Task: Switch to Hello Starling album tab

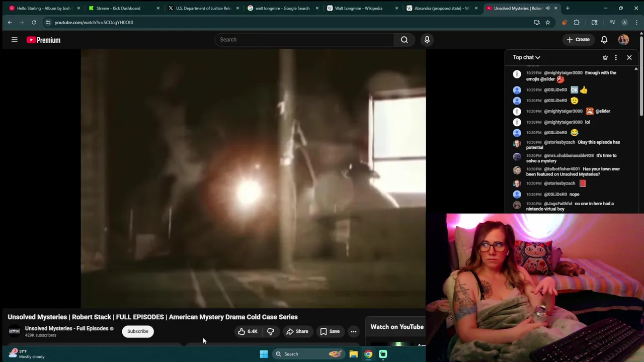Action: click(x=44, y=8)
